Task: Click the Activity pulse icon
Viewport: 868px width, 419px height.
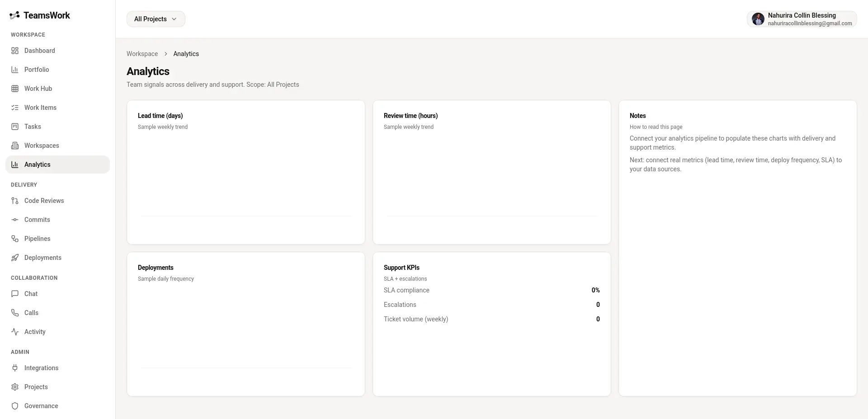Action: (15, 332)
